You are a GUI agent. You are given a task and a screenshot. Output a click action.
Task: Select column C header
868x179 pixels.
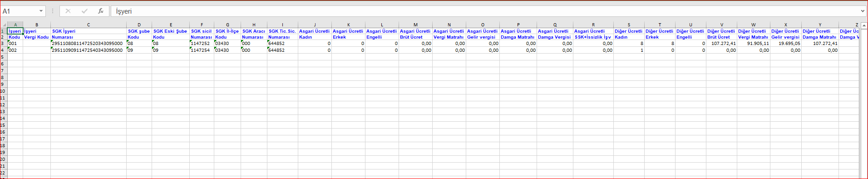pos(89,25)
